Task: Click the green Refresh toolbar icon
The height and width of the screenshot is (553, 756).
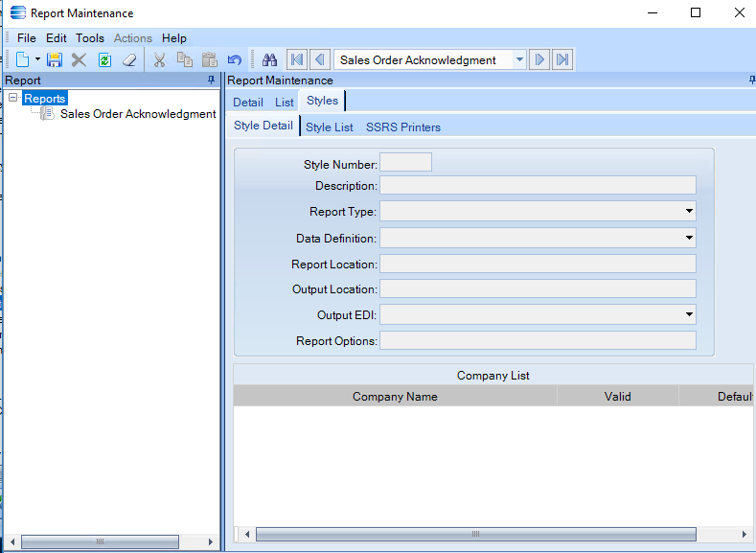Action: (104, 59)
